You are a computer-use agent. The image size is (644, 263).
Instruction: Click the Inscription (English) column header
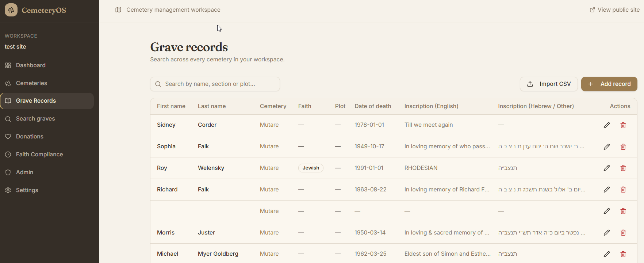coord(432,106)
